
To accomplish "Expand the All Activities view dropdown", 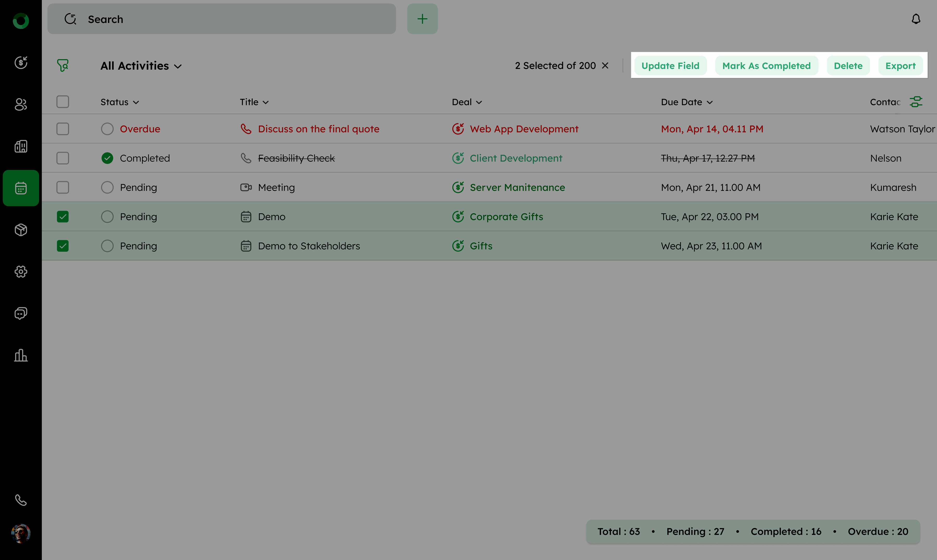I will [x=141, y=66].
